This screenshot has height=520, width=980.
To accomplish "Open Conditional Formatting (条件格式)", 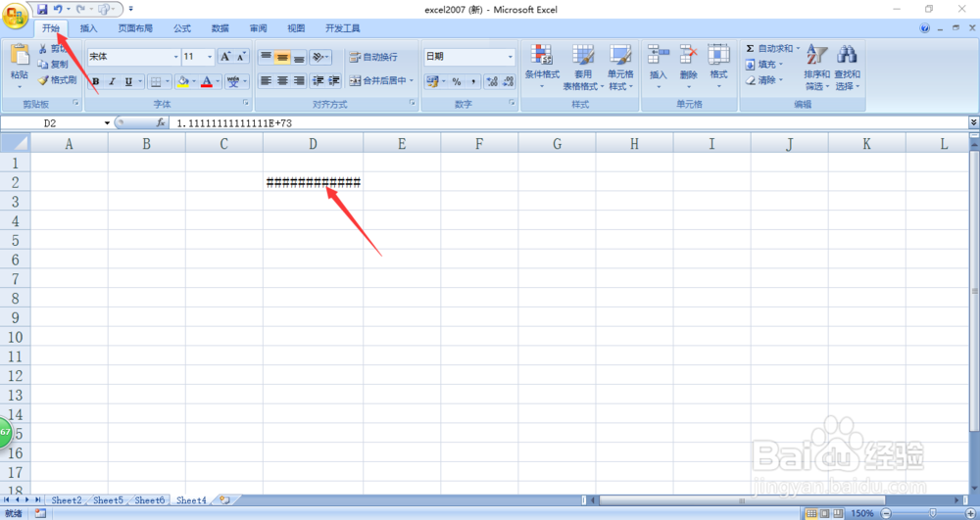I will 542,68.
